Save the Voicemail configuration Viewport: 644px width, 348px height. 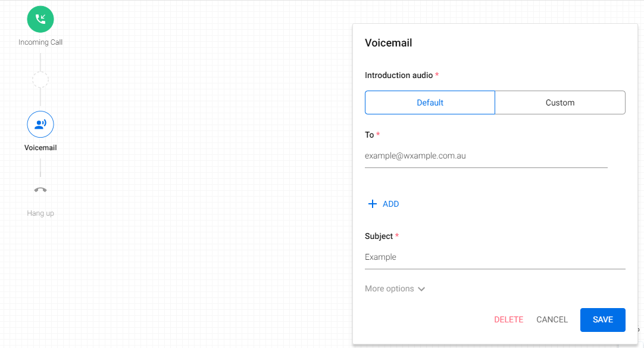(x=602, y=320)
